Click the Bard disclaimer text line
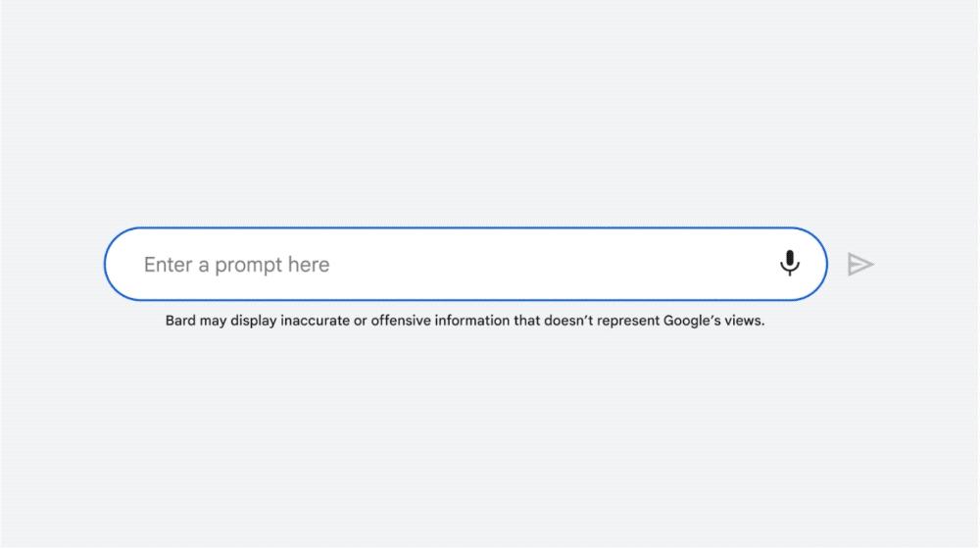Image resolution: width=980 pixels, height=550 pixels. click(x=465, y=321)
